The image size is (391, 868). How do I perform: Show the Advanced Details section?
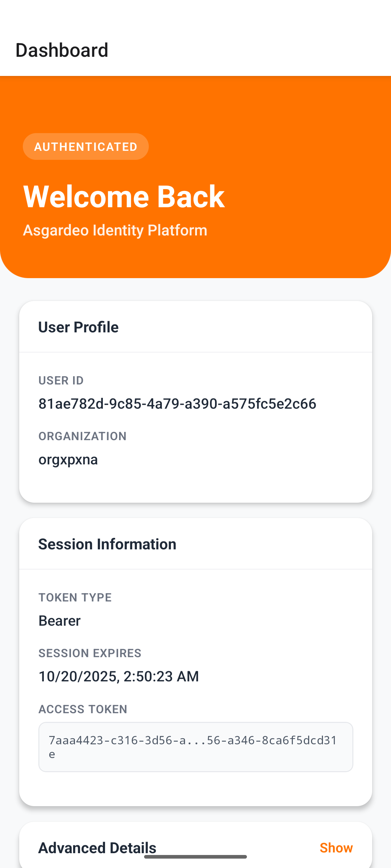336,847
